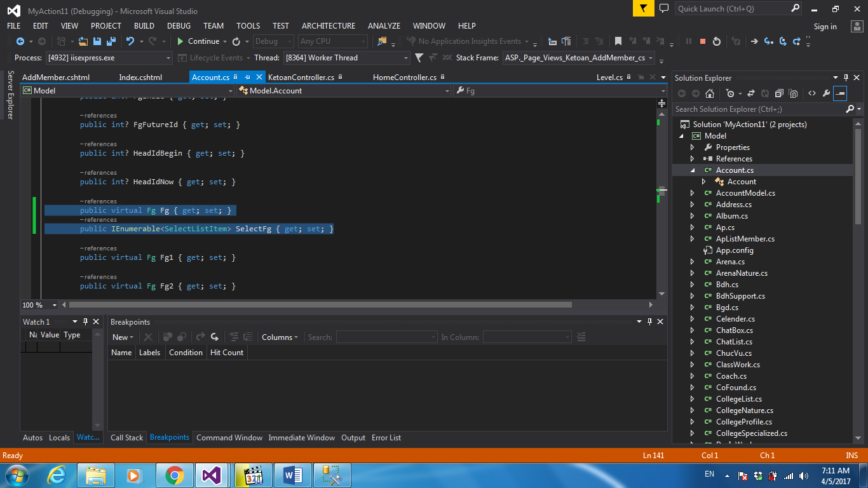This screenshot has width=868, height=488.
Task: Click the Undo arrow icon
Action: [x=130, y=41]
